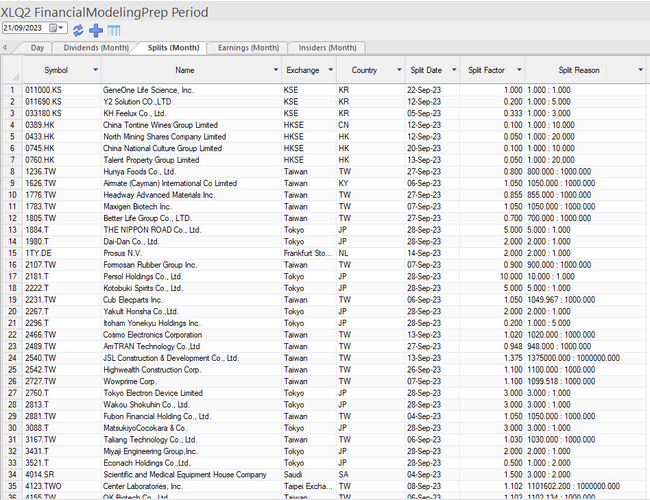Select the Splits (Month) tab

click(173, 48)
